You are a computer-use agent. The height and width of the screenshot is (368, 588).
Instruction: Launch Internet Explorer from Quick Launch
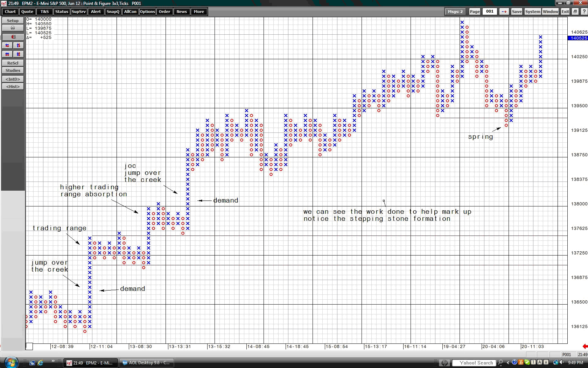point(40,363)
